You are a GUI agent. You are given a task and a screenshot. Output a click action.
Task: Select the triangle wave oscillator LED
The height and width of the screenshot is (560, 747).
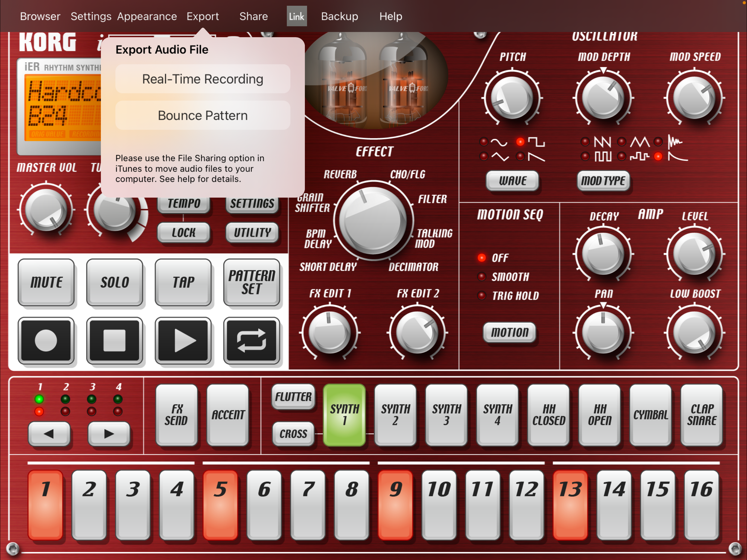pos(484,156)
